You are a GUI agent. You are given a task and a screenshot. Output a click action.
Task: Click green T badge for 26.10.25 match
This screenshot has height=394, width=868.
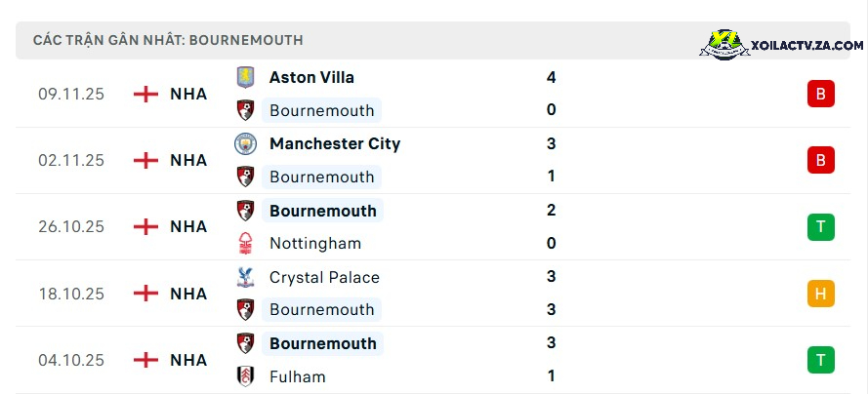pos(820,227)
